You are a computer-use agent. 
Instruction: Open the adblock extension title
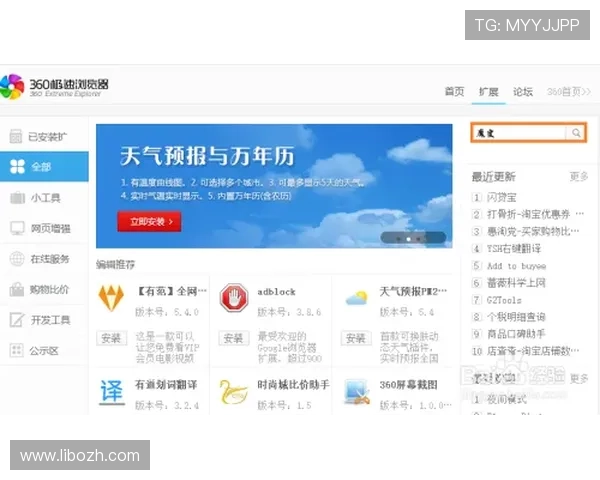[x=276, y=292]
